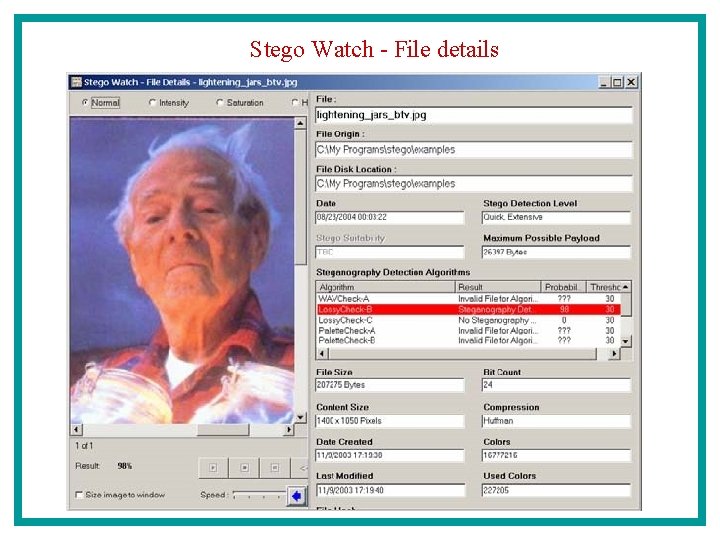Image resolution: width=720 pixels, height=540 pixels.
Task: Click algorithms list scroll right arrow
Action: [x=614, y=354]
